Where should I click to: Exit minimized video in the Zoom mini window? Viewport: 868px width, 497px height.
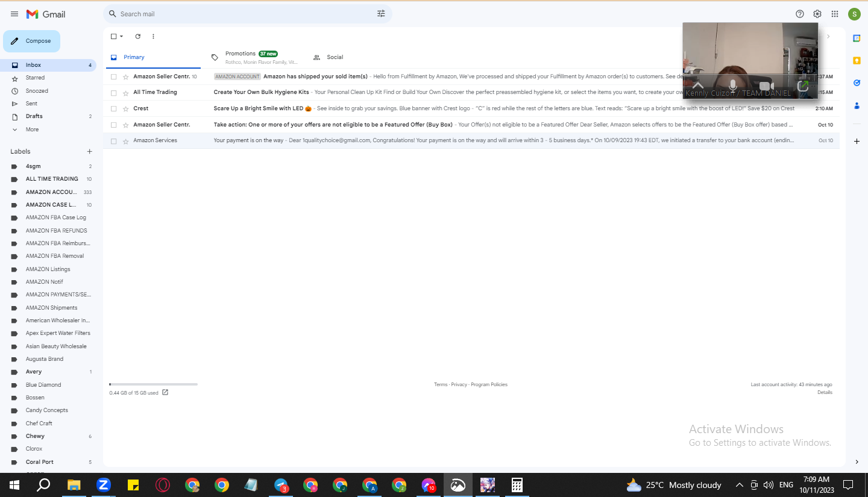click(x=802, y=86)
